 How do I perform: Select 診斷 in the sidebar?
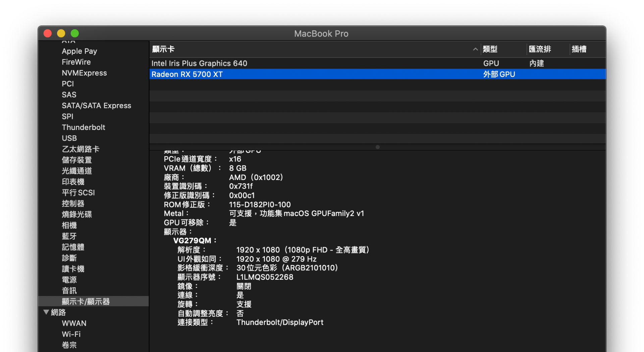pos(69,258)
